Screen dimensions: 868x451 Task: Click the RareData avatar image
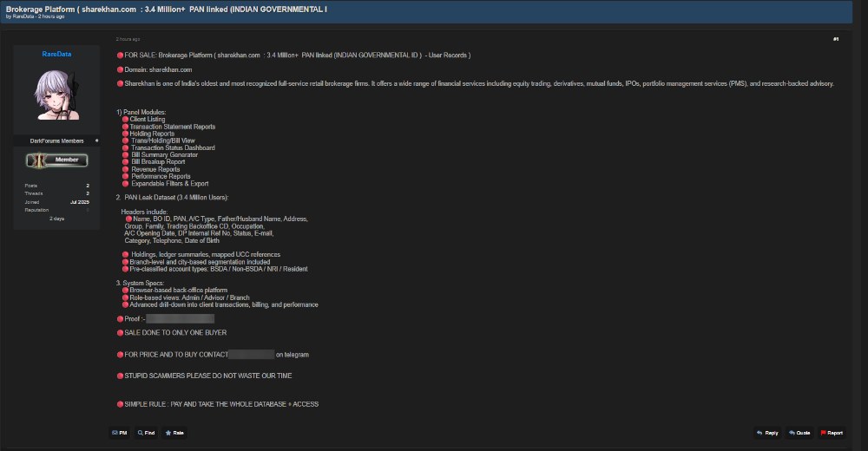point(57,95)
